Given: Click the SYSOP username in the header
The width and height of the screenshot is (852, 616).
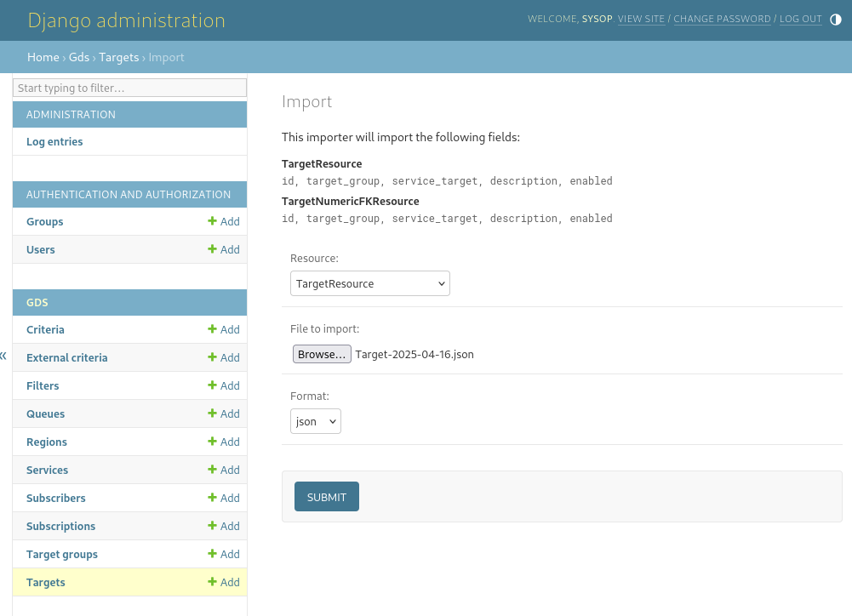Looking at the screenshot, I should (598, 19).
